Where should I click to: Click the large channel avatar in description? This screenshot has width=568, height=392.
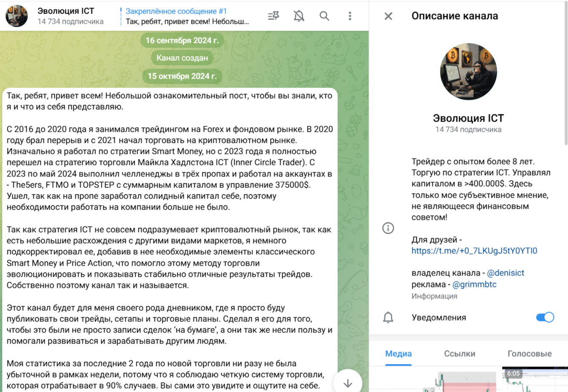468,71
